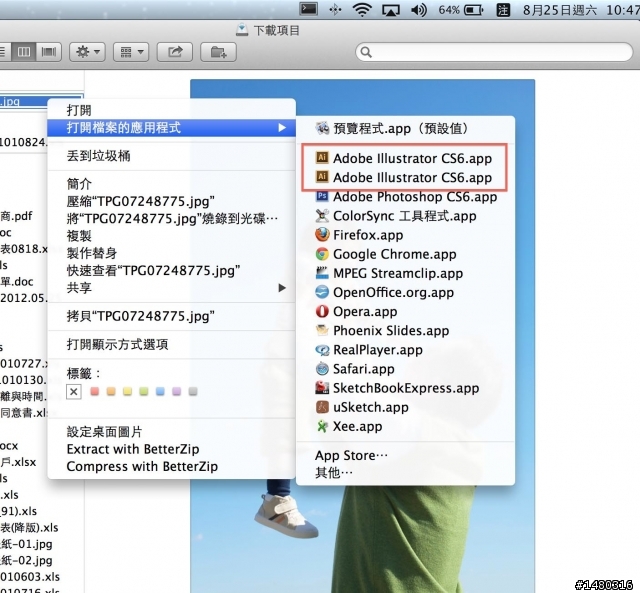Apply the blue label color

pos(160,392)
